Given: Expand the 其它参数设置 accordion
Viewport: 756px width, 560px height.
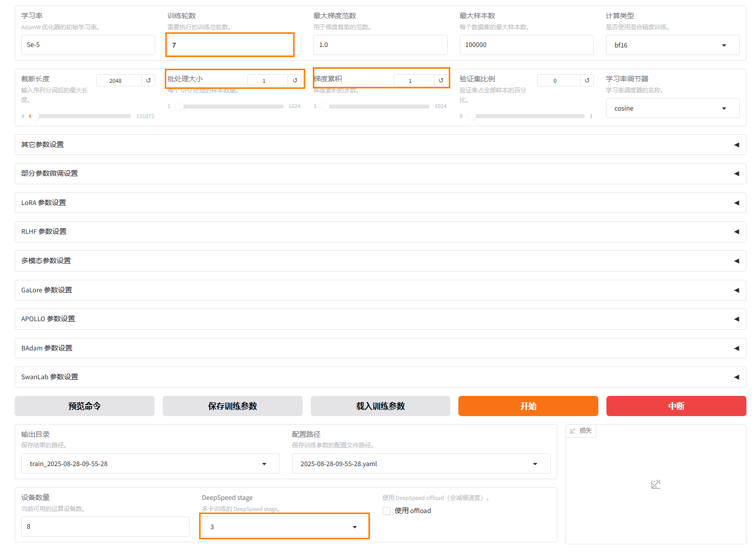Looking at the screenshot, I should (x=380, y=145).
